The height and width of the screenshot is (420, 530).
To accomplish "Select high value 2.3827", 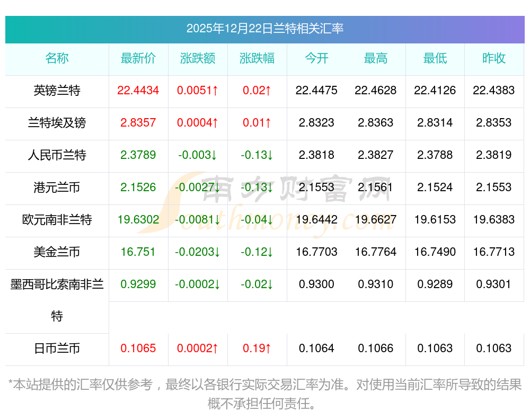I will 376,155.
